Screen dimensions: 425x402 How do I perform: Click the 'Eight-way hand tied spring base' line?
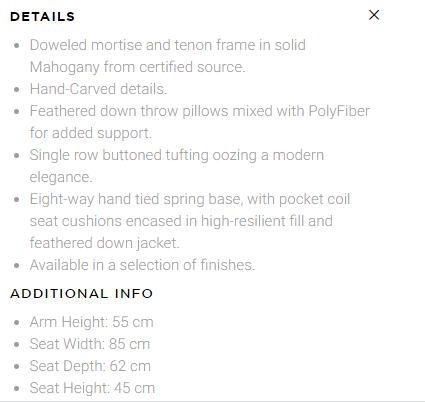(190, 199)
